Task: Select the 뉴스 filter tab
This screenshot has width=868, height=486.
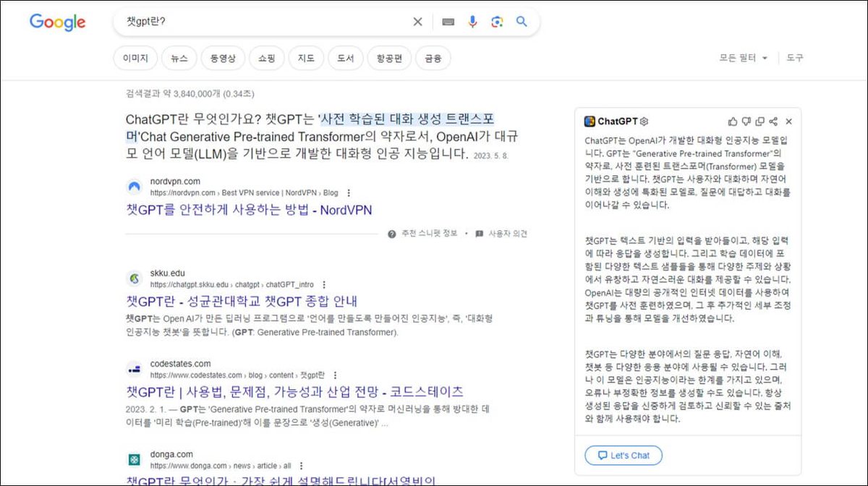Action: coord(179,59)
